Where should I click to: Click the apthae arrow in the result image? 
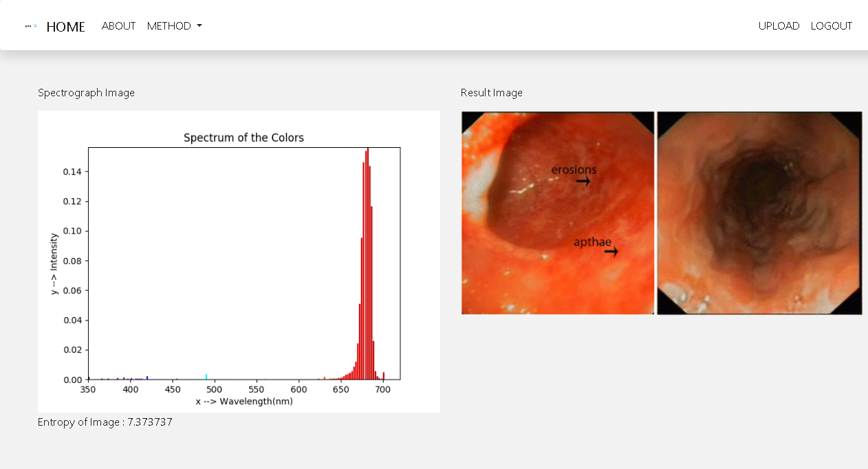click(x=611, y=252)
